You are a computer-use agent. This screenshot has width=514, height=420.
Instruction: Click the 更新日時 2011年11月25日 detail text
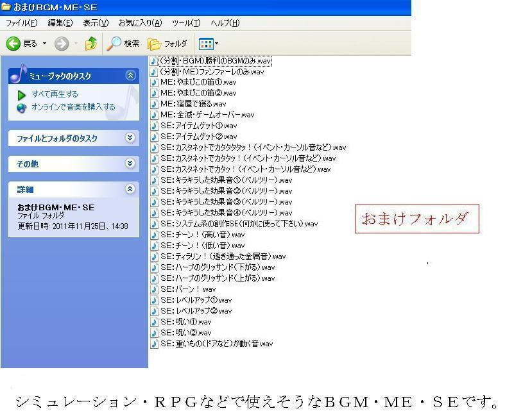coord(73,226)
